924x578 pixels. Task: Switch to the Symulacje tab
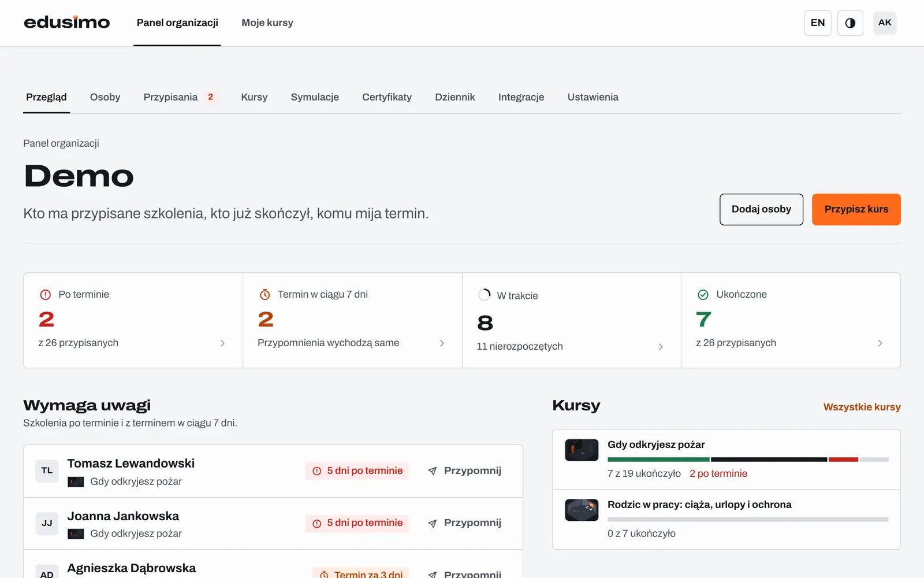pyautogui.click(x=315, y=97)
